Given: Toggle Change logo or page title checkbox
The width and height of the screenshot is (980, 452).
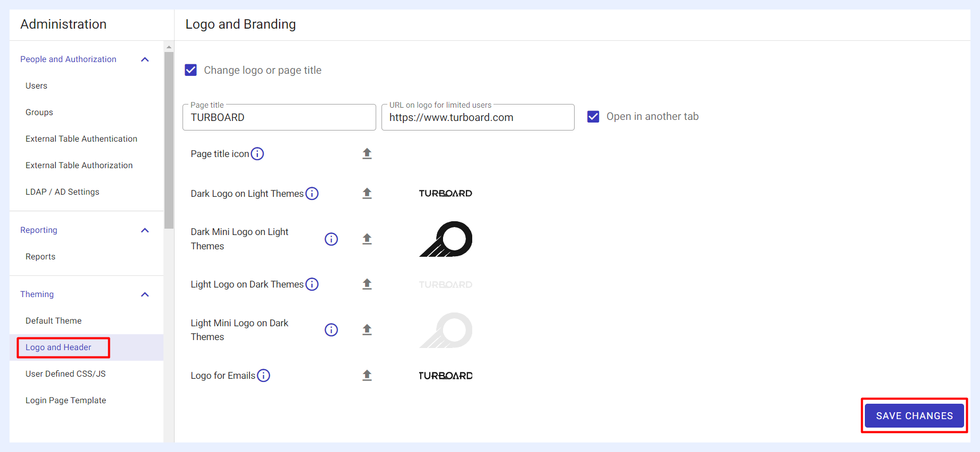Looking at the screenshot, I should coord(191,70).
